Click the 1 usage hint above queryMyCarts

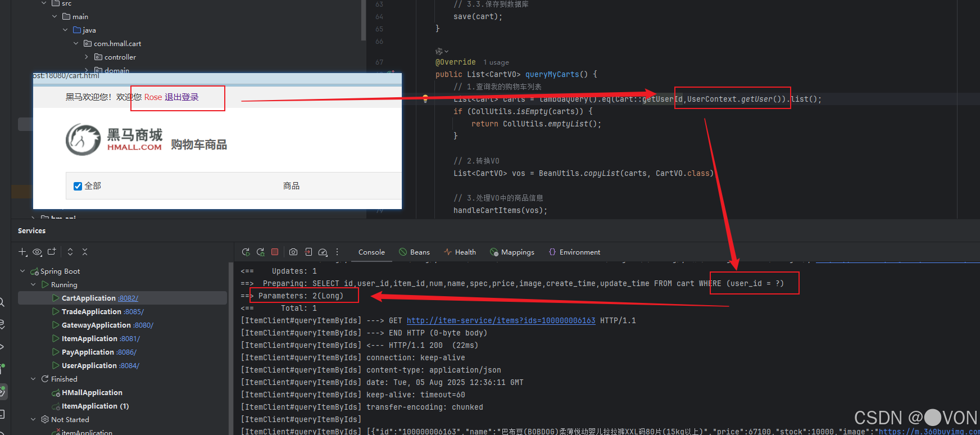[496, 62]
